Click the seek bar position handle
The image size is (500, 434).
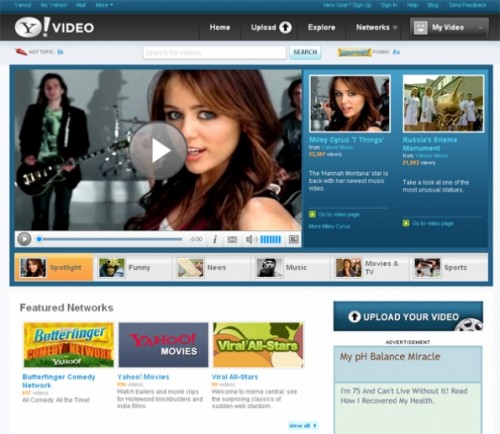click(39, 239)
